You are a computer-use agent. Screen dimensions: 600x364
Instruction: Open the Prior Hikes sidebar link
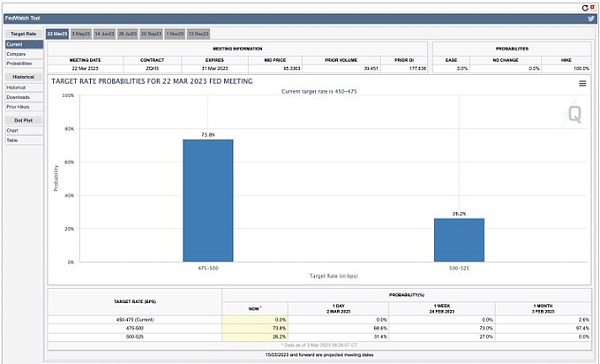coord(24,107)
